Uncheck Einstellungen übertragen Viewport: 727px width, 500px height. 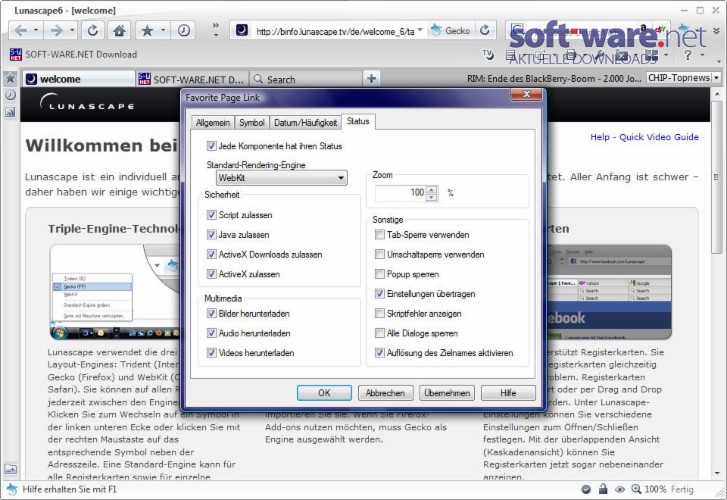click(x=380, y=294)
